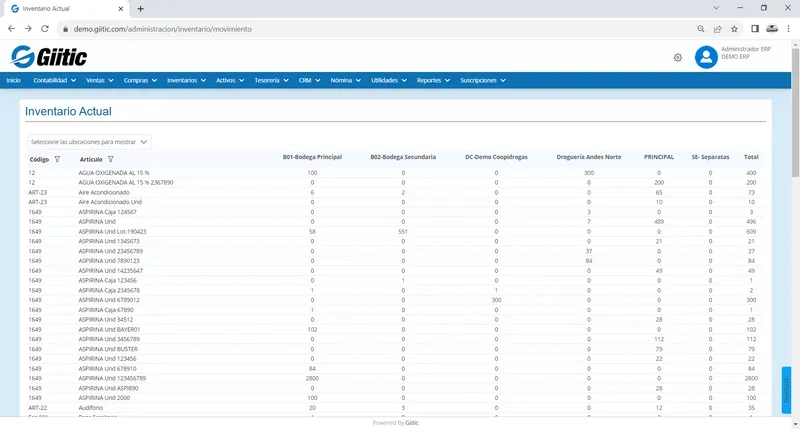Viewport: 800px width, 429px height.
Task: Click the Giitic link in footer
Action: click(x=412, y=423)
